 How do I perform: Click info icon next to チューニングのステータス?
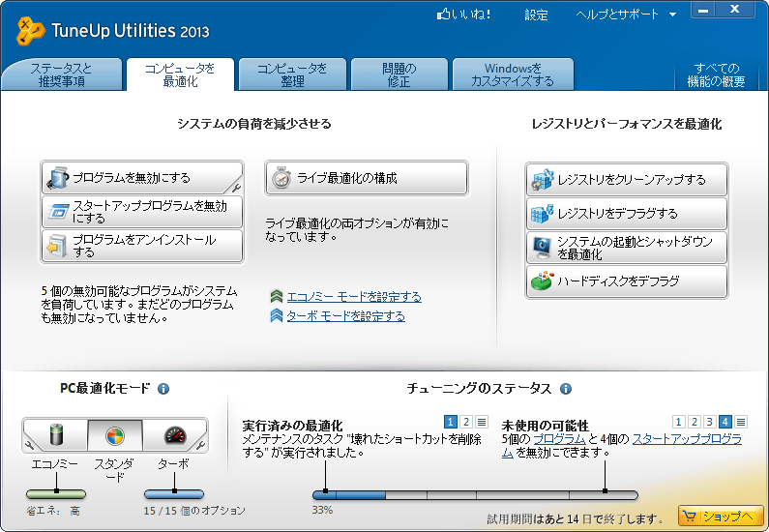(566, 389)
